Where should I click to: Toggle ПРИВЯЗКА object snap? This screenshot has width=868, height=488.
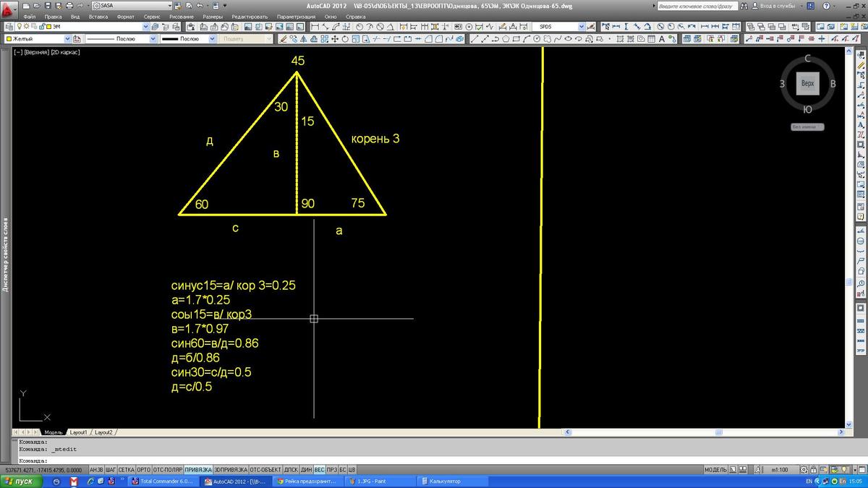(x=198, y=470)
